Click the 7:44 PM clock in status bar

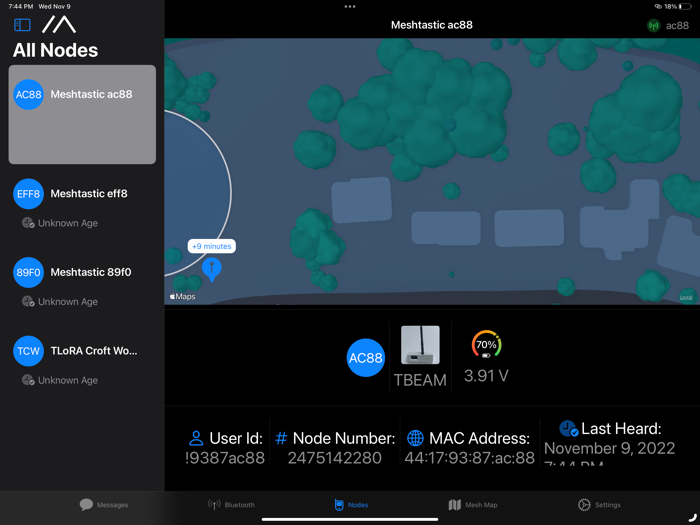click(x=21, y=7)
